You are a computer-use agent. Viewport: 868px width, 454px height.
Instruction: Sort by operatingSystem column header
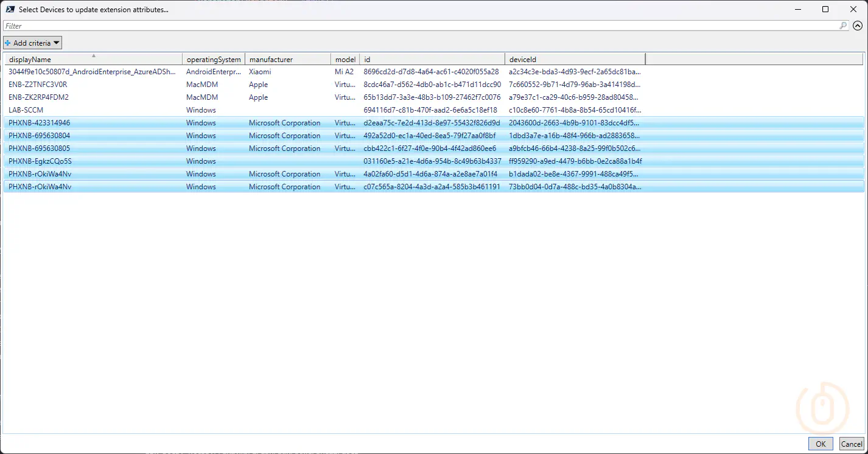[x=213, y=60]
